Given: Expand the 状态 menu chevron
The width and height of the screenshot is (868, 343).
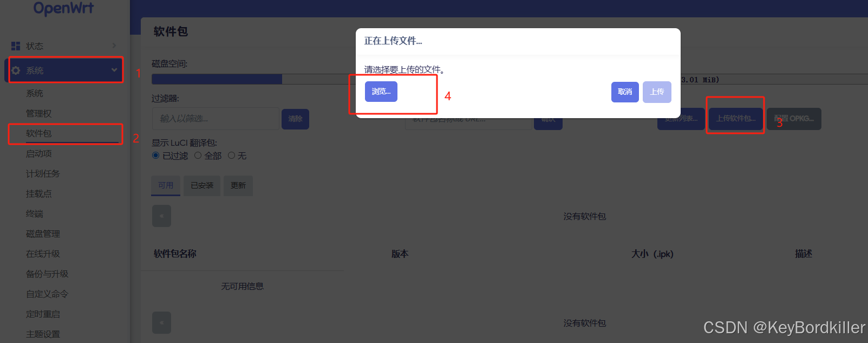Looking at the screenshot, I should click(114, 46).
